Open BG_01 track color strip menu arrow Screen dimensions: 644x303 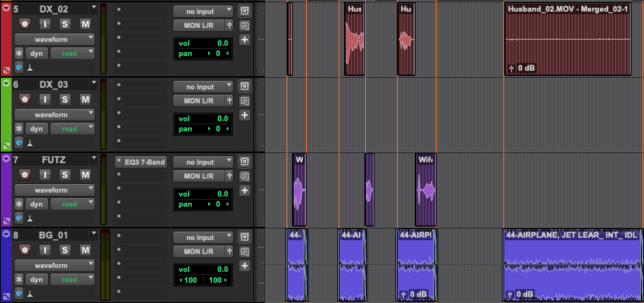pos(5,234)
